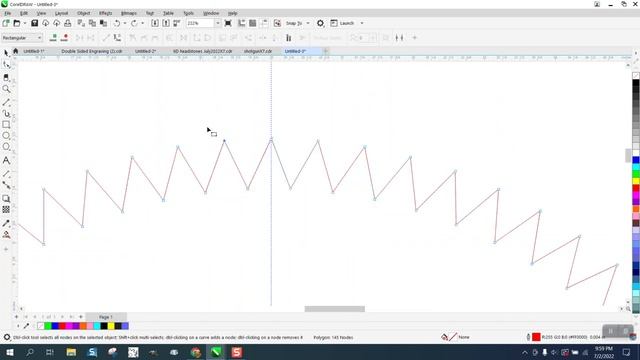The image size is (640, 360).
Task: Pick green swatch in document palette
Action: (48, 326)
